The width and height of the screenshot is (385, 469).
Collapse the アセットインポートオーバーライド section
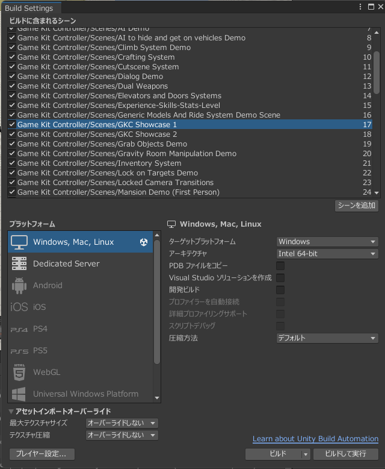coord(11,411)
